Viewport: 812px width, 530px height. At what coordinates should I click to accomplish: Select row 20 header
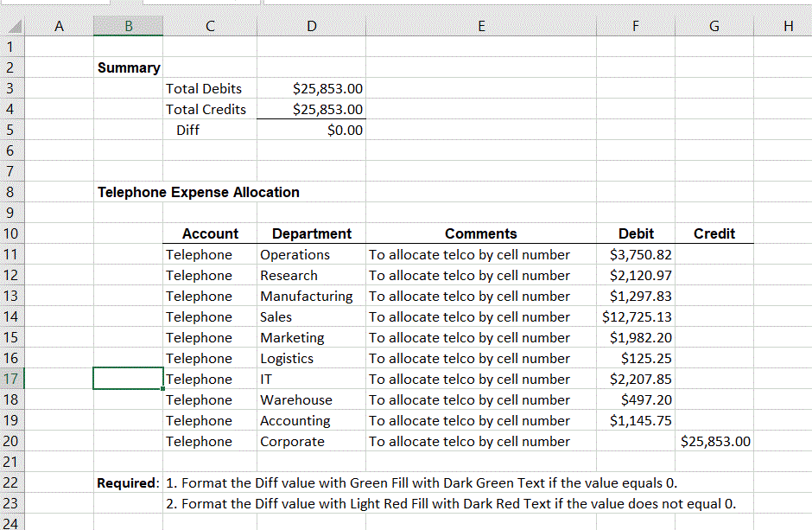point(11,441)
